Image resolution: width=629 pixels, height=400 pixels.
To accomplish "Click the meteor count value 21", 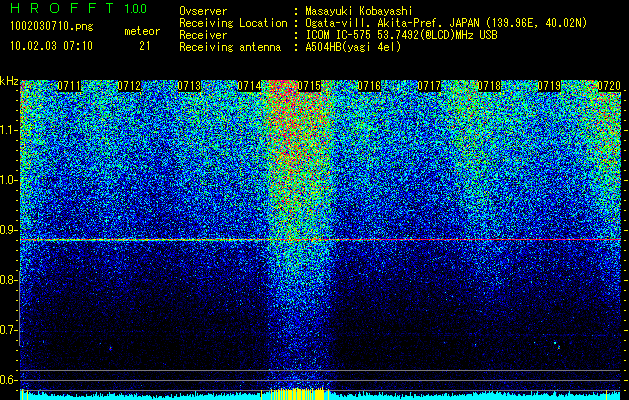I will coord(144,46).
